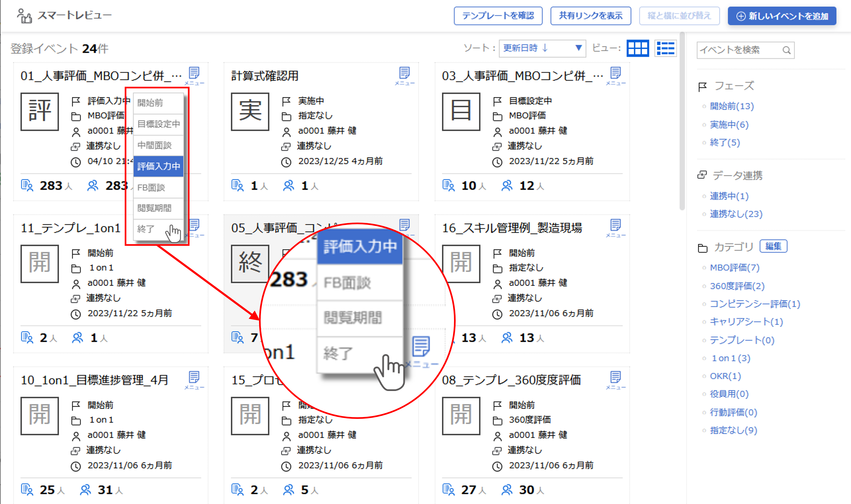Open the 更新日時 sort dropdown
851x504 pixels.
(x=542, y=48)
